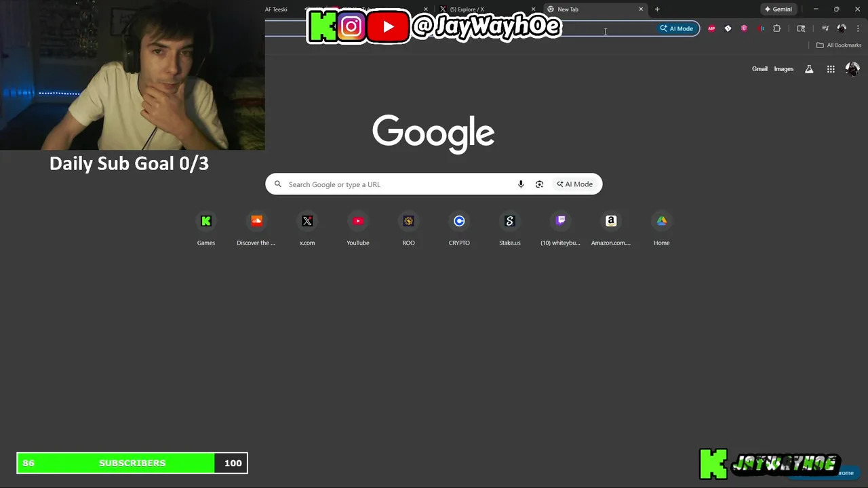Click the red speaker extension icon
The width and height of the screenshot is (868, 488).
pyautogui.click(x=760, y=28)
